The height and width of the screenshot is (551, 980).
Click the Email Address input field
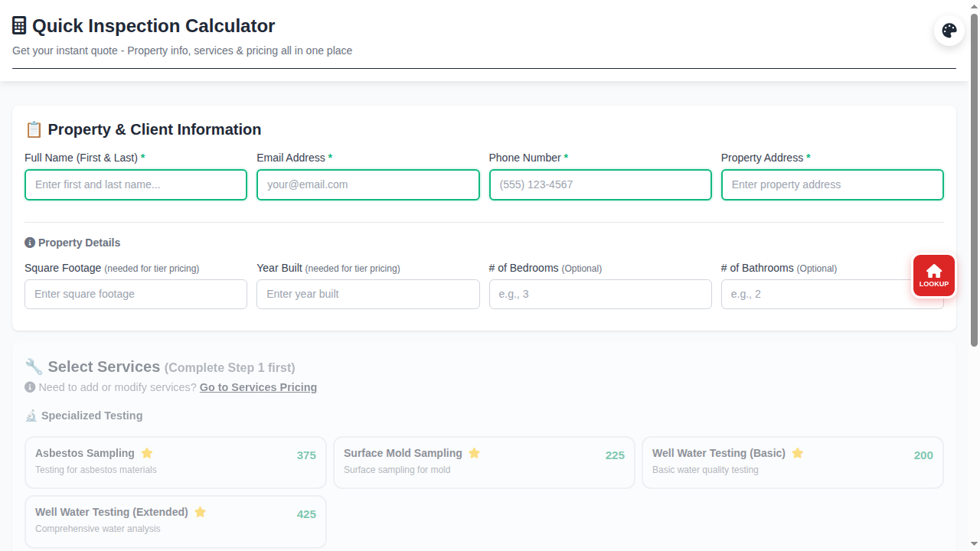coord(367,184)
